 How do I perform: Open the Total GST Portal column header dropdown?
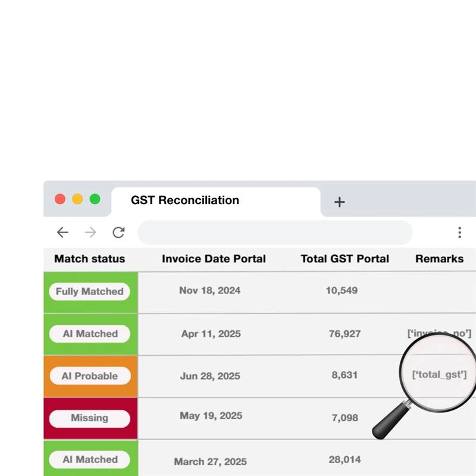(x=344, y=259)
